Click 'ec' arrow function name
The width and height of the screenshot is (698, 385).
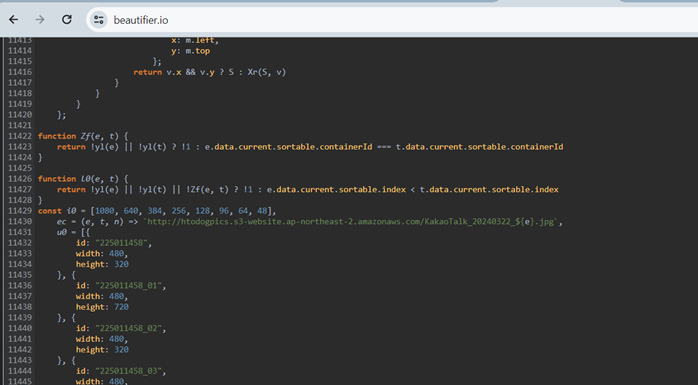[x=61, y=222]
